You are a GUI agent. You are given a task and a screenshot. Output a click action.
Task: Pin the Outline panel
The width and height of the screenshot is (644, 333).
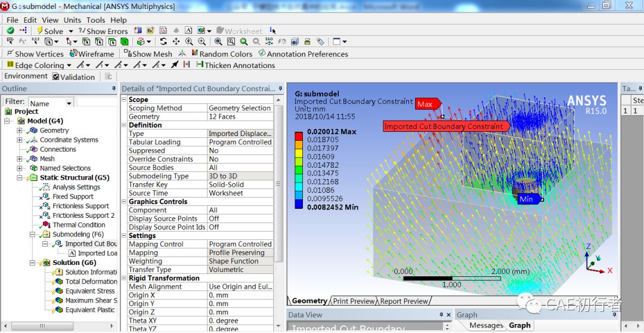tap(114, 89)
